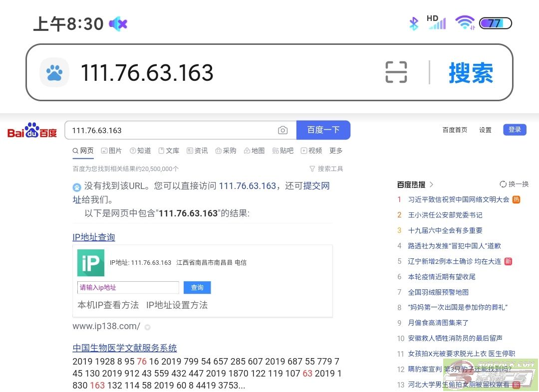Tap the Baidu paw icon in address bar
This screenshot has width=539, height=392.
click(54, 72)
